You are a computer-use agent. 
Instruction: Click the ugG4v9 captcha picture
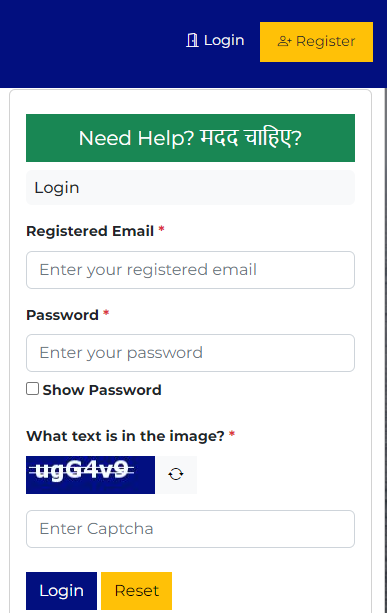(x=90, y=475)
